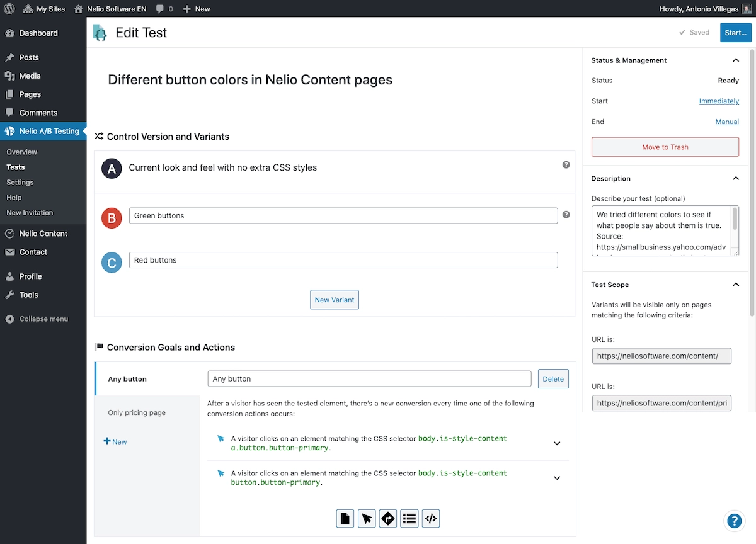The width and height of the screenshot is (756, 544).
Task: Open the Settings submenu item
Action: (x=20, y=183)
